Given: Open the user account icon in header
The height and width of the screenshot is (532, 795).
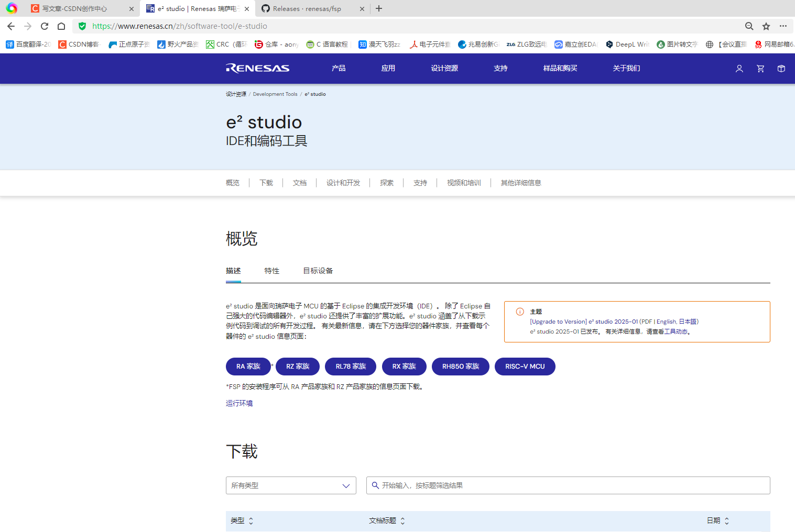Looking at the screenshot, I should tap(739, 69).
